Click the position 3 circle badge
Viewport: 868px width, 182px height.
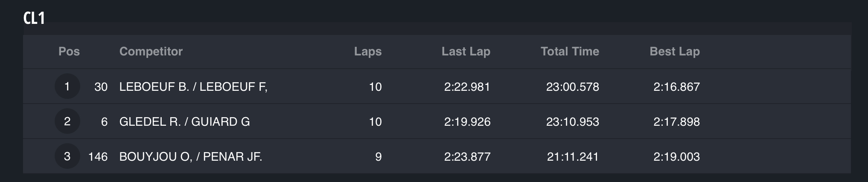(x=67, y=156)
